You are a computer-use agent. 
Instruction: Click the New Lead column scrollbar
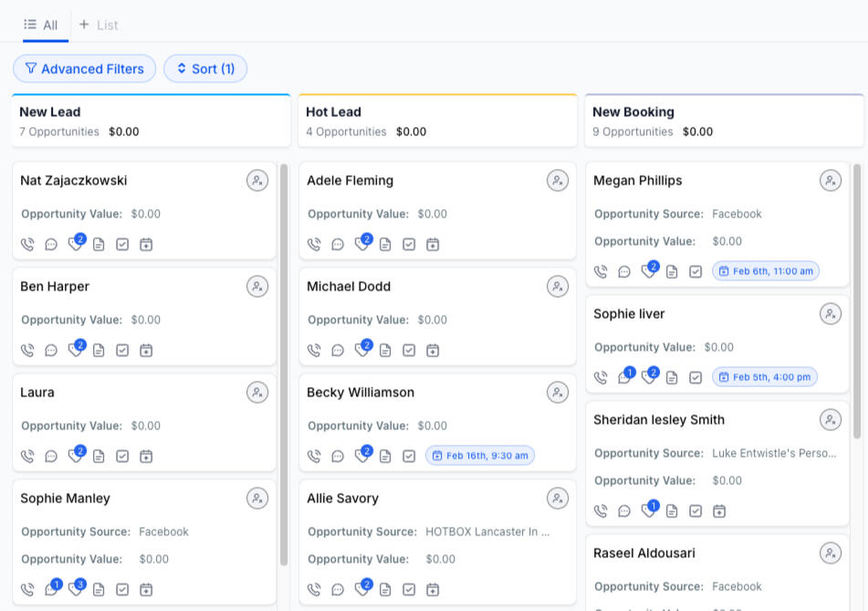pos(283,365)
